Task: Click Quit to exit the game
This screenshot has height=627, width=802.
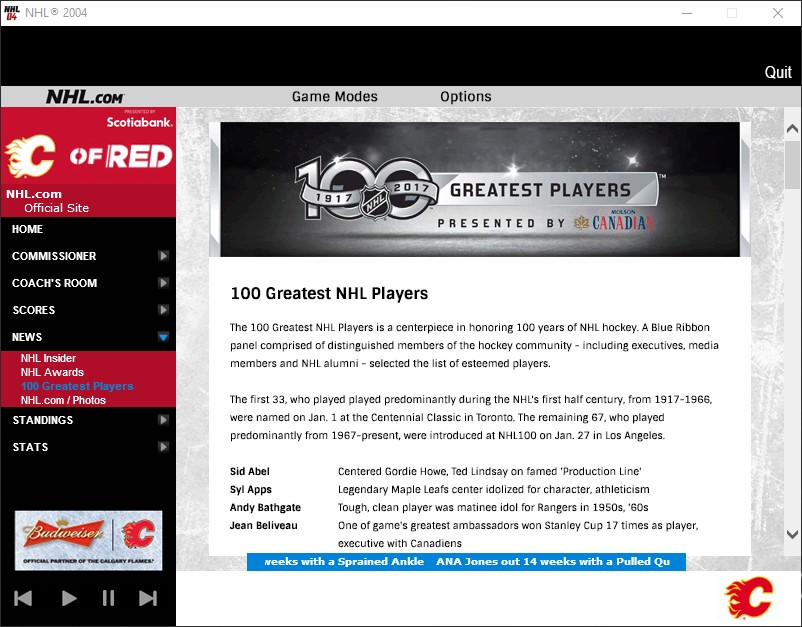Action: (x=778, y=72)
